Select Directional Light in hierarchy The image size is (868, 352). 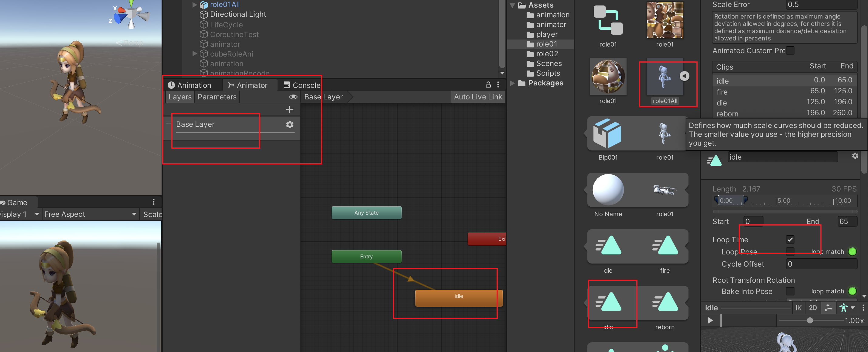(233, 15)
